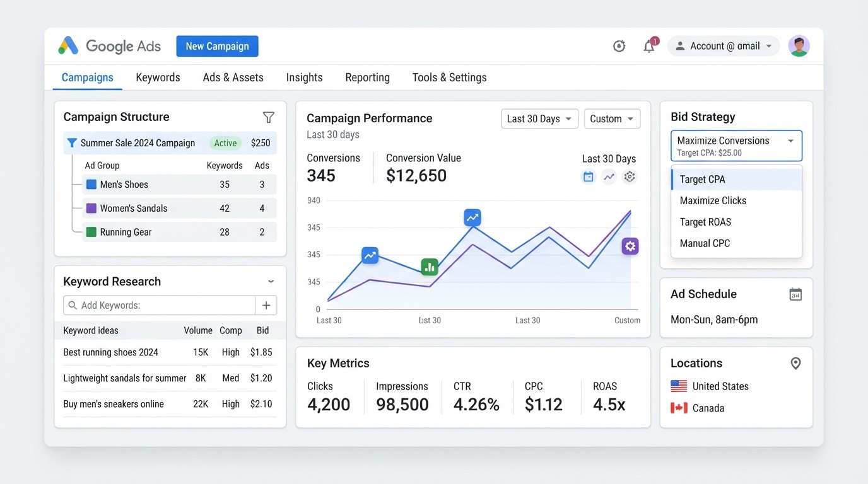868x484 pixels.
Task: Click the Locations map pin icon
Action: [796, 364]
